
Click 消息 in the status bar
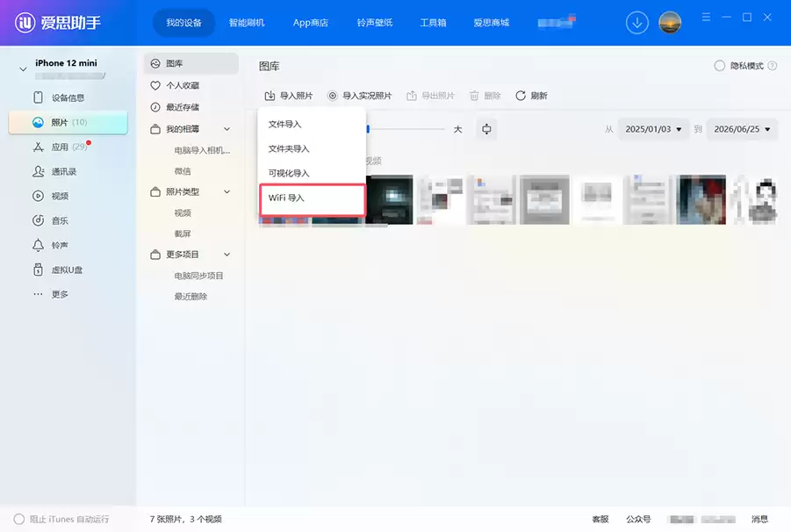(759, 519)
